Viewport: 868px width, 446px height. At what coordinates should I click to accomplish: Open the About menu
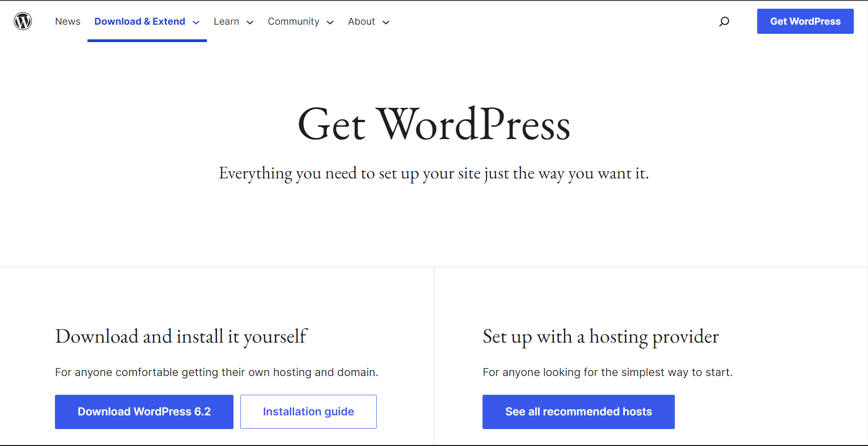pos(361,21)
